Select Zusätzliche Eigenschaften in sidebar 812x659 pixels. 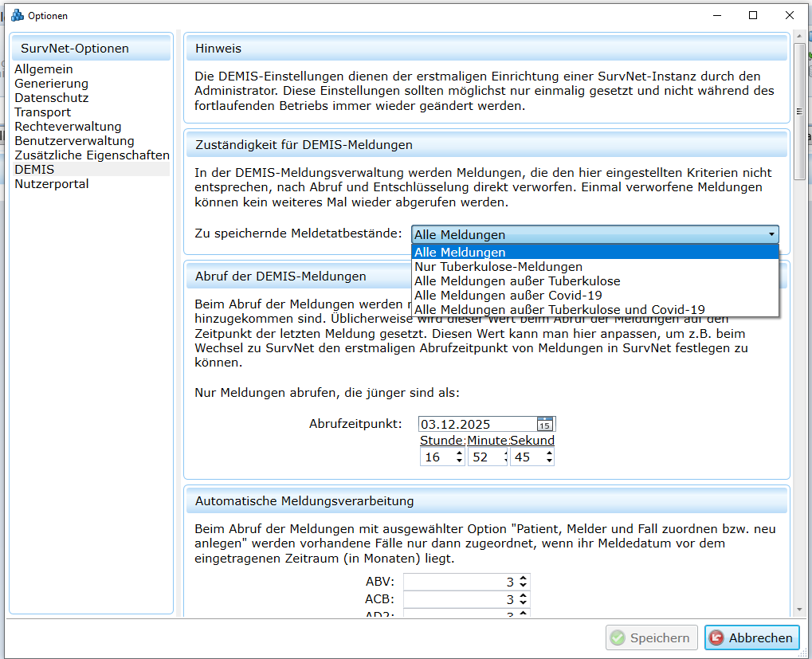click(92, 155)
